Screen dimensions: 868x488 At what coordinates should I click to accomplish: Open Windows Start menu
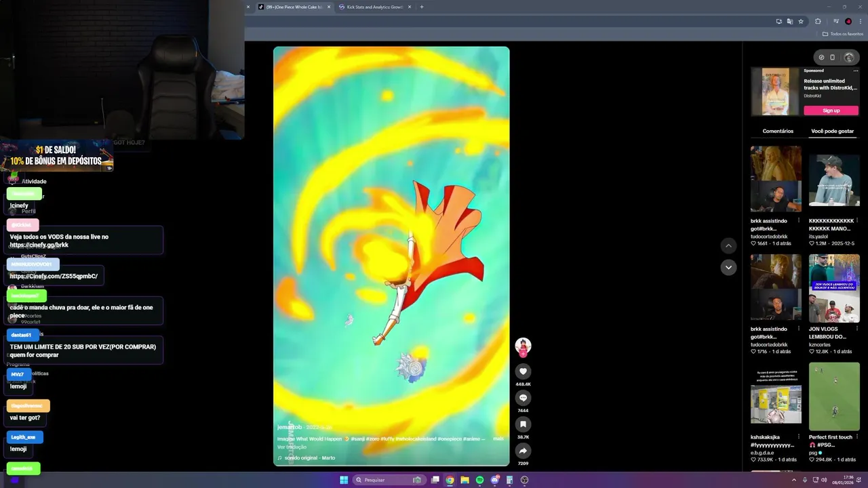344,480
